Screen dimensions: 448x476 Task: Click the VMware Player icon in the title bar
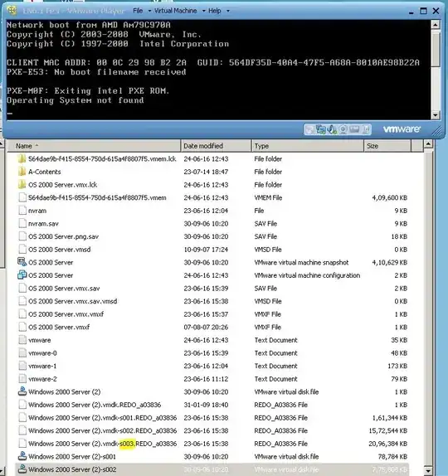(x=12, y=10)
